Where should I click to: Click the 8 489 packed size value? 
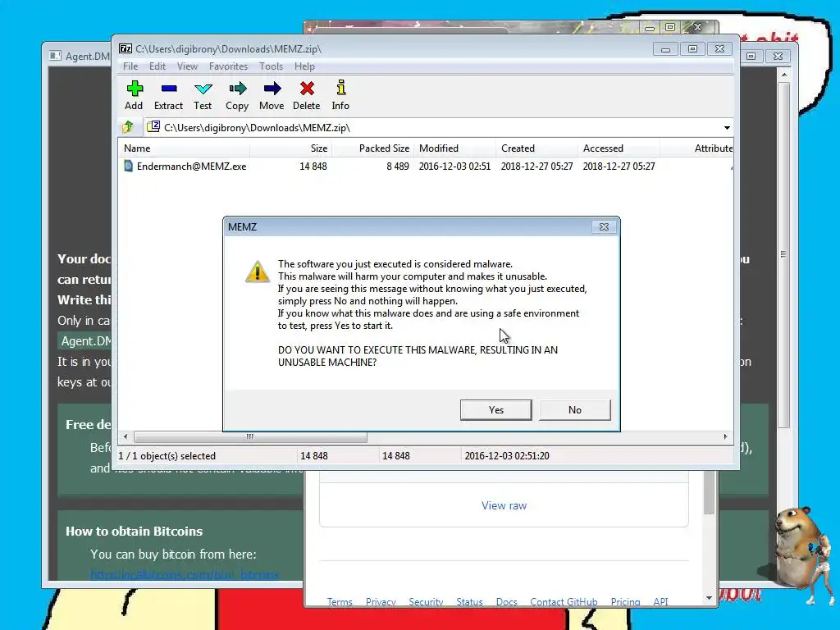point(398,166)
